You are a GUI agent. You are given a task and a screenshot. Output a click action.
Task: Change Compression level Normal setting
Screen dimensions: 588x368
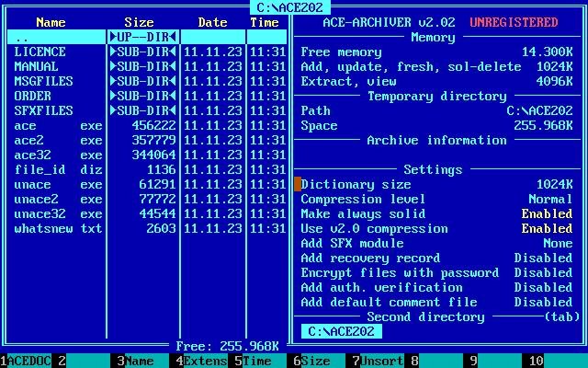[437, 199]
